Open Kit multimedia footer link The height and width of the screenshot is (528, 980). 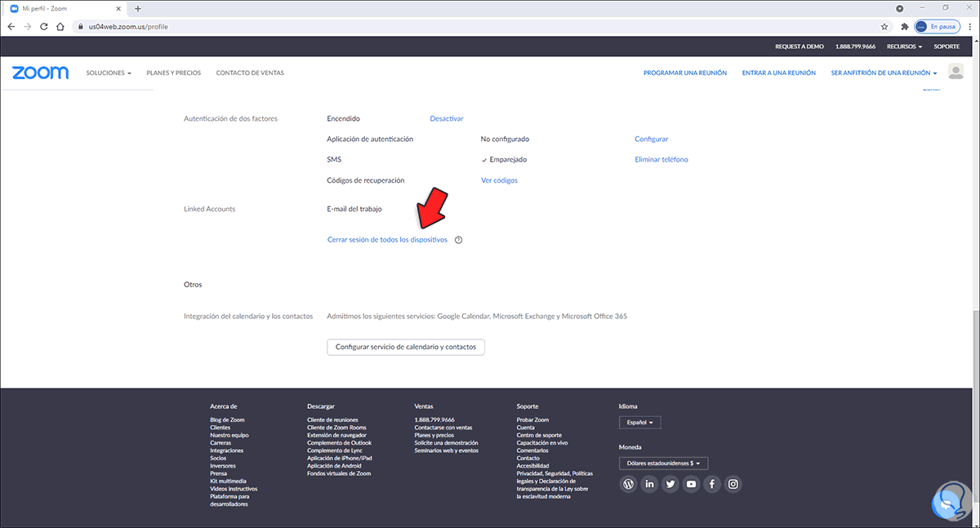tap(228, 481)
